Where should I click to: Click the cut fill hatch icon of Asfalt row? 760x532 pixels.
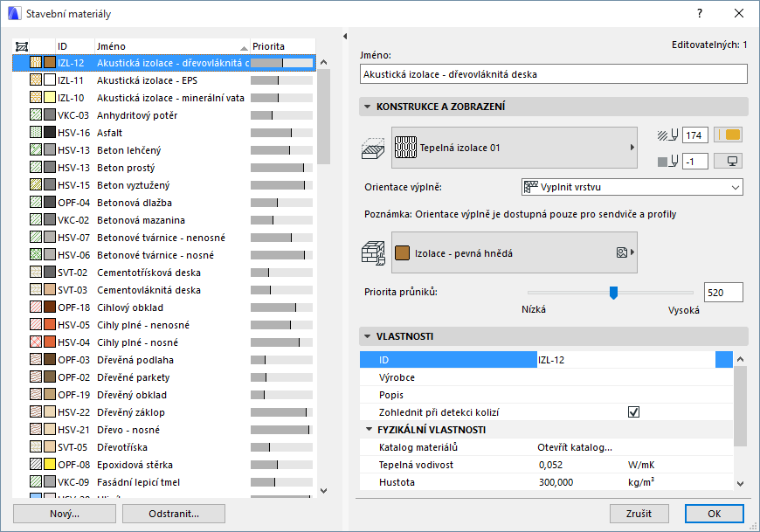coord(36,132)
